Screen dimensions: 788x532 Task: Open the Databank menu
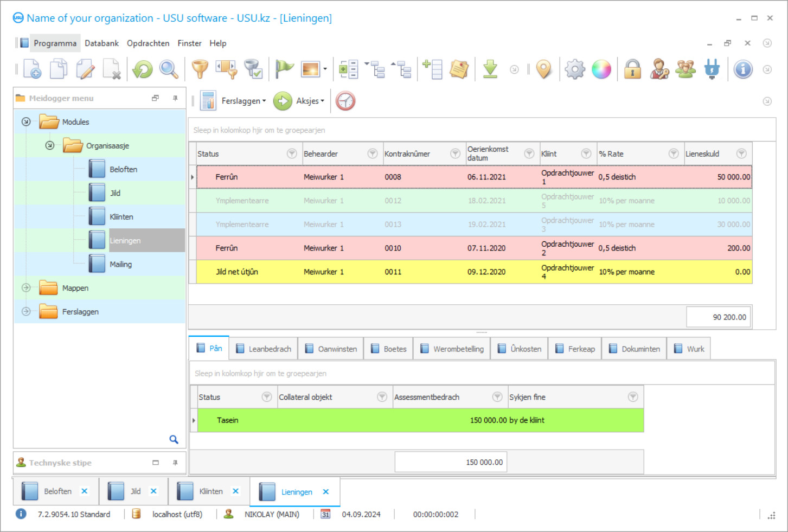101,43
